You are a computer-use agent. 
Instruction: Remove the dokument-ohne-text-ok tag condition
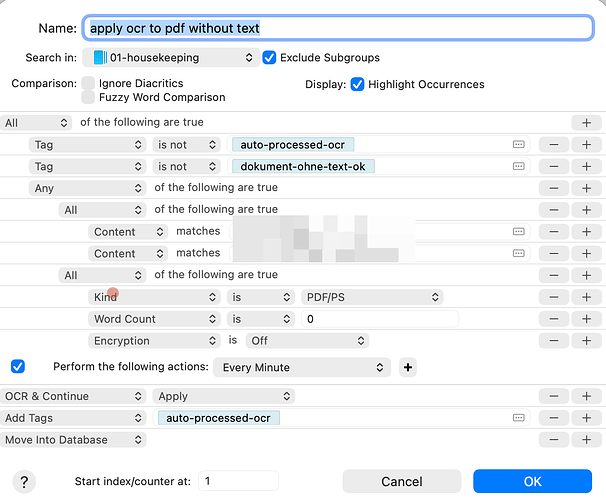(553, 167)
